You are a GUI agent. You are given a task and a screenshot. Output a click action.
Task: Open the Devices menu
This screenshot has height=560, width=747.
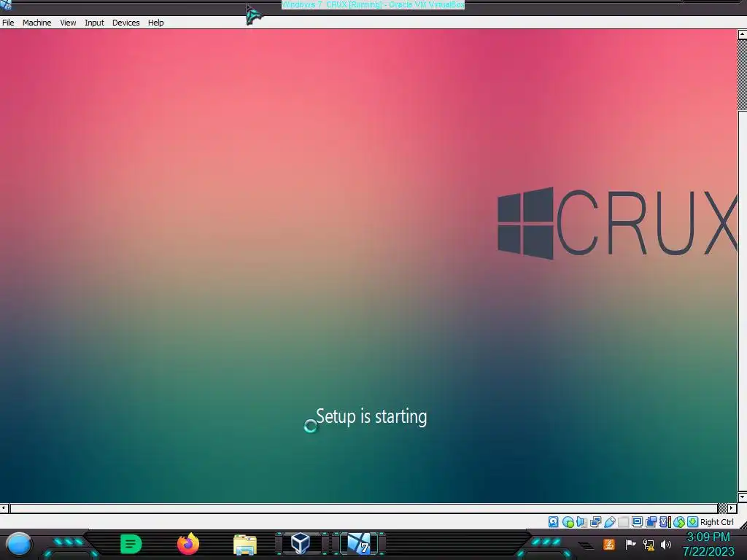(x=125, y=23)
